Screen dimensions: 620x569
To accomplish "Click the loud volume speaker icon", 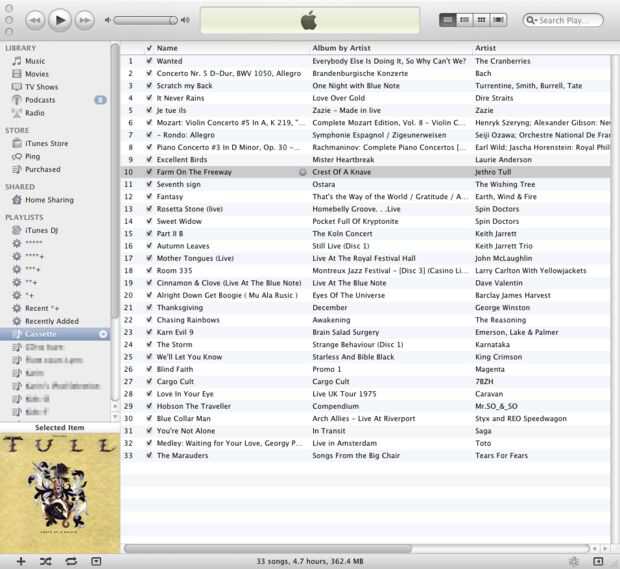I will [185, 20].
